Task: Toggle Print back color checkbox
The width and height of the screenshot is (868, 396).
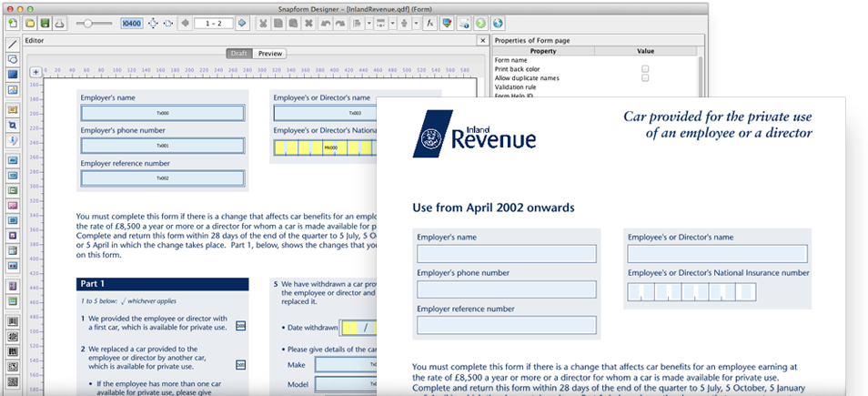Action: [645, 69]
